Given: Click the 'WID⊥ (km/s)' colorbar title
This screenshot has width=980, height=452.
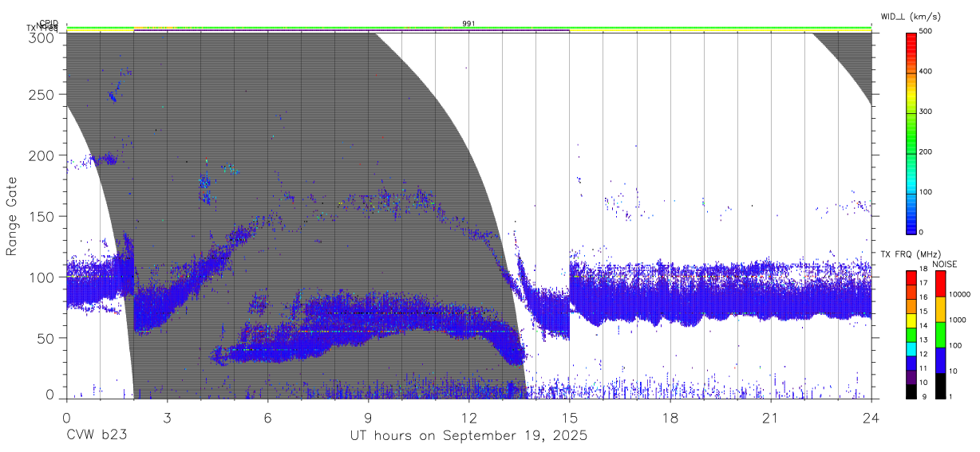Looking at the screenshot, I should click(912, 18).
